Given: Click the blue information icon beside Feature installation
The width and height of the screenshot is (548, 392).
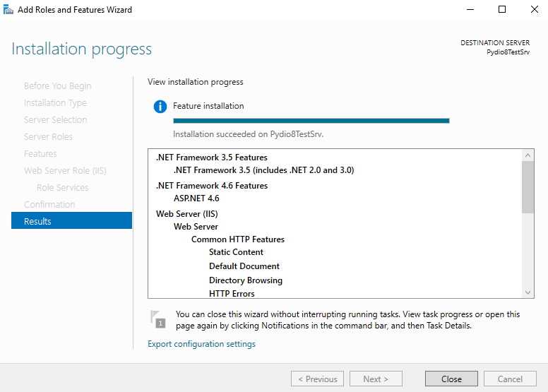Looking at the screenshot, I should tap(160, 107).
